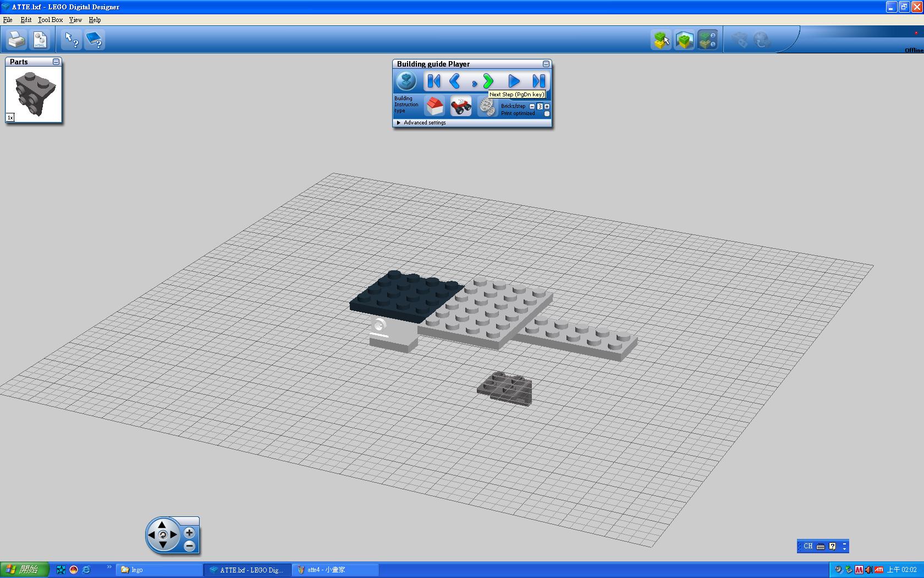Export the building guide as HTML
The image size is (924, 578).
point(40,40)
